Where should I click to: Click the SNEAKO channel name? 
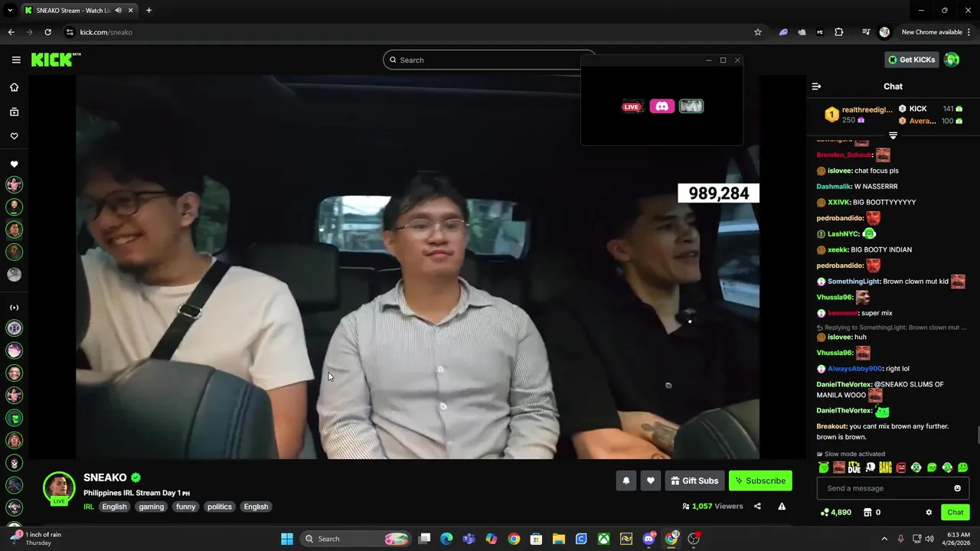(105, 478)
